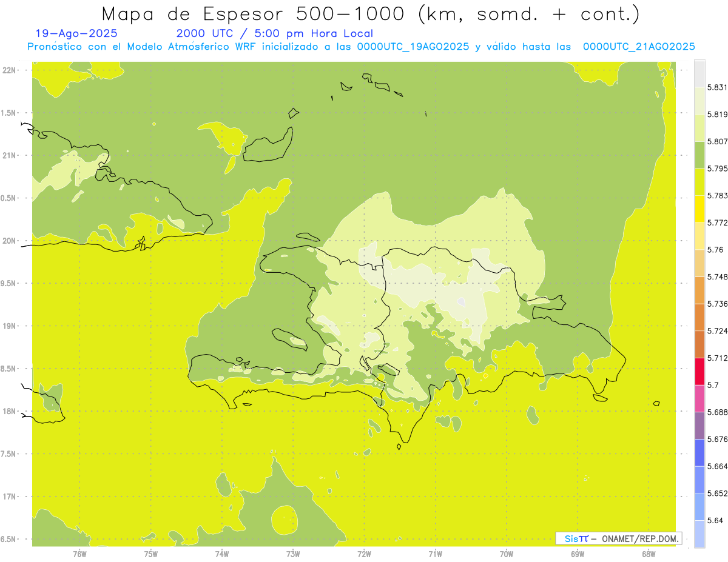
Task: Click the legend value 5.795
Action: [718, 169]
